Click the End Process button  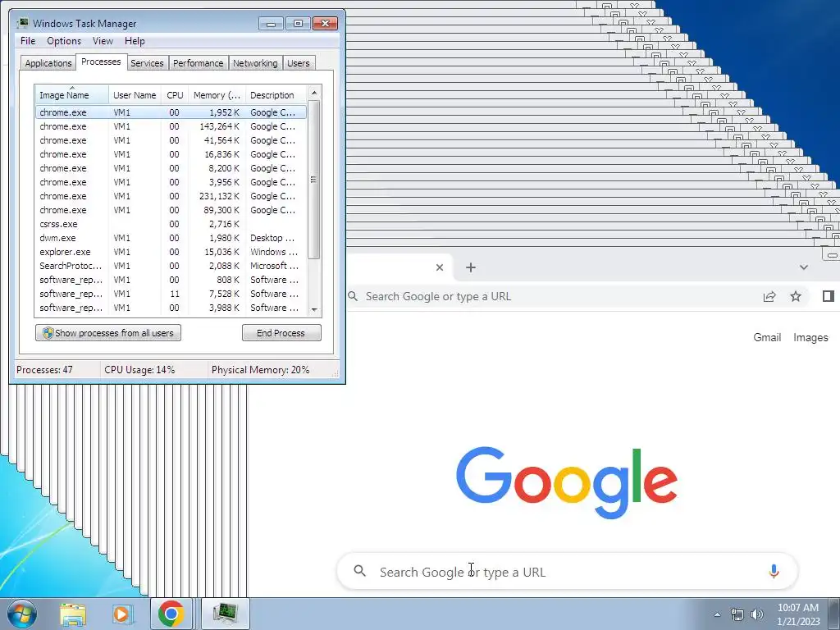[281, 333]
